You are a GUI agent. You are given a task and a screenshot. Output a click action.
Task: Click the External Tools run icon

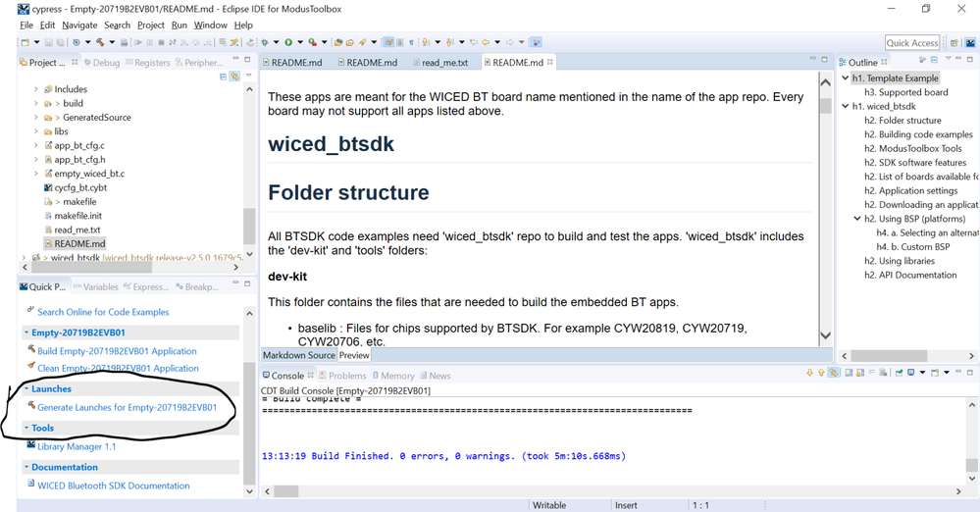(313, 42)
